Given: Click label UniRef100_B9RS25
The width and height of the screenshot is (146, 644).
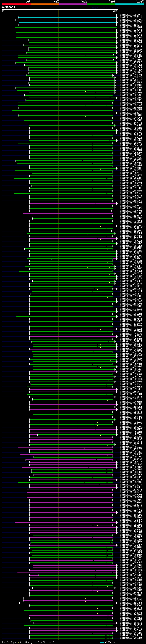Looking at the screenshot, I should pos(131,47).
